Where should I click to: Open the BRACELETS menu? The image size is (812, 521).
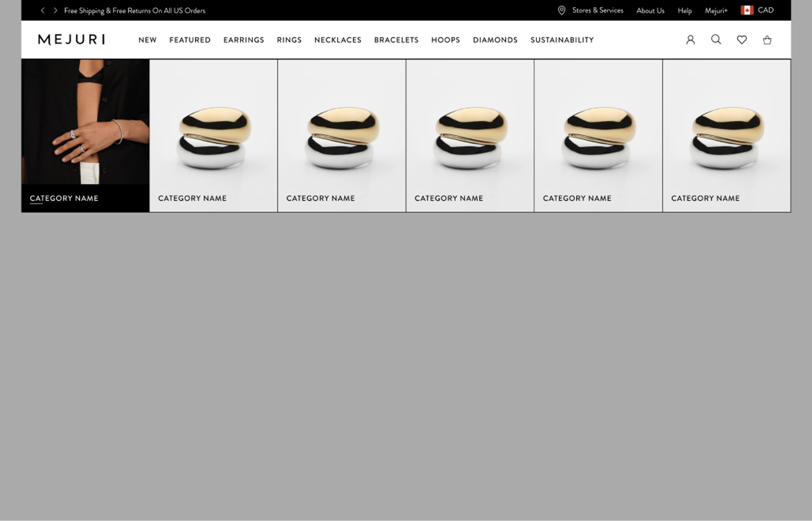click(x=396, y=40)
